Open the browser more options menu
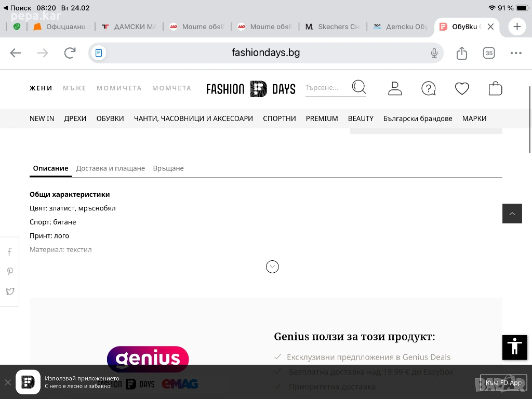The image size is (532, 399). pyautogui.click(x=515, y=53)
